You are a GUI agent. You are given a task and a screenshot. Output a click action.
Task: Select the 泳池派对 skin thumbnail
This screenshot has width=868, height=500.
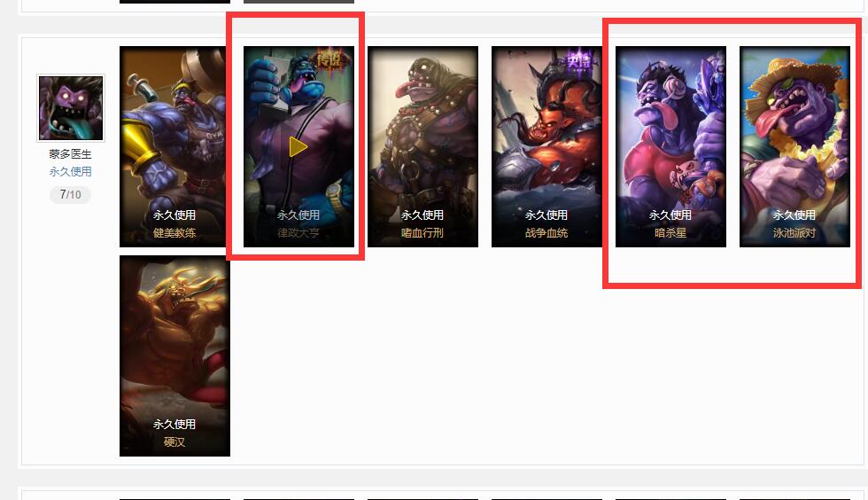(795, 146)
